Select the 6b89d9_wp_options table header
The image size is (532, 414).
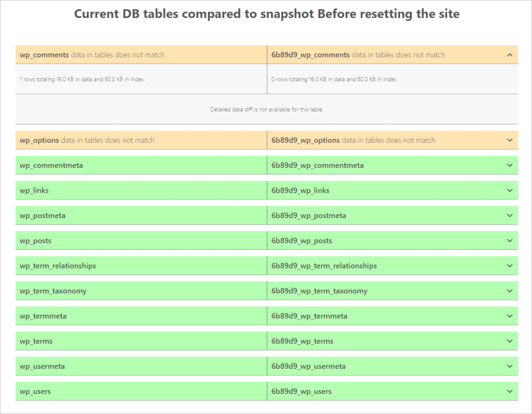[305, 140]
